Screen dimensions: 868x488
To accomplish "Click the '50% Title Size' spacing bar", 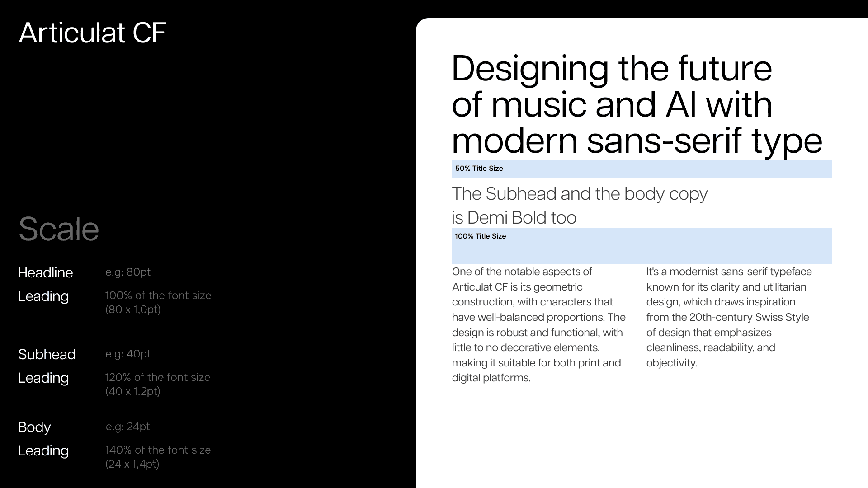I will point(642,169).
